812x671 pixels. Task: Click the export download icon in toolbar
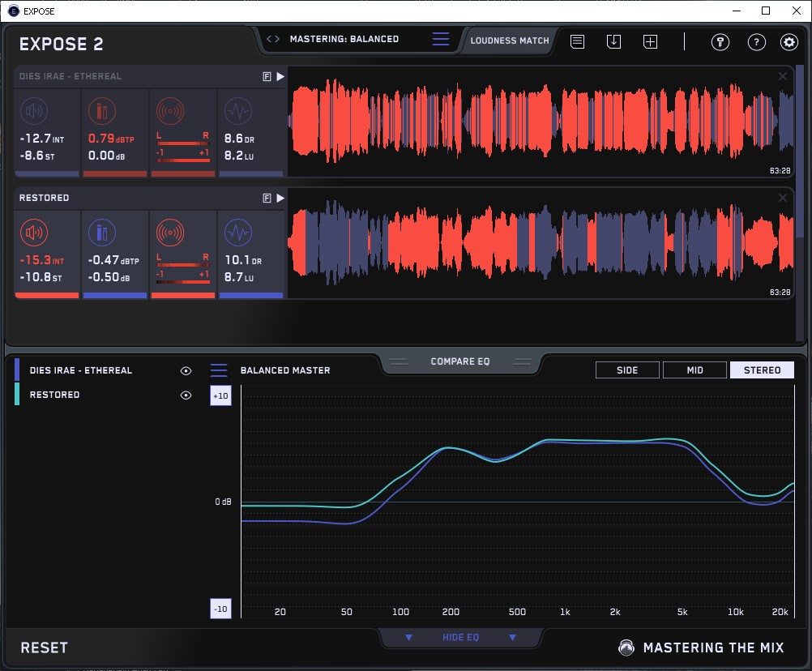[x=613, y=41]
